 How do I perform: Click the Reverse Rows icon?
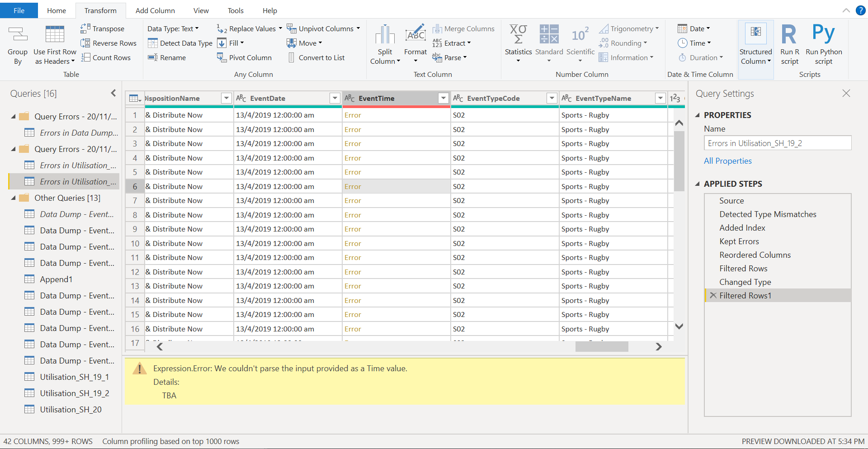pyautogui.click(x=85, y=43)
